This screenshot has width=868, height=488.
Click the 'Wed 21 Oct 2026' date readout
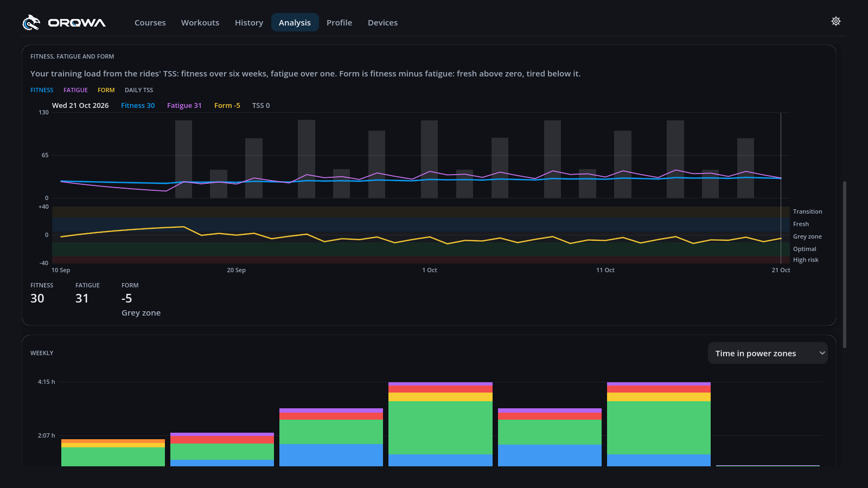[x=80, y=106]
